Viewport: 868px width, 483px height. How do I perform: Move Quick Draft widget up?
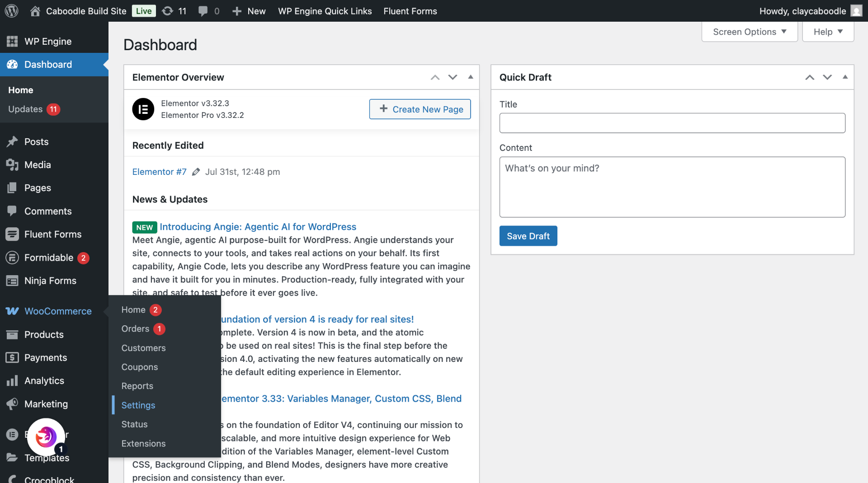(x=810, y=77)
